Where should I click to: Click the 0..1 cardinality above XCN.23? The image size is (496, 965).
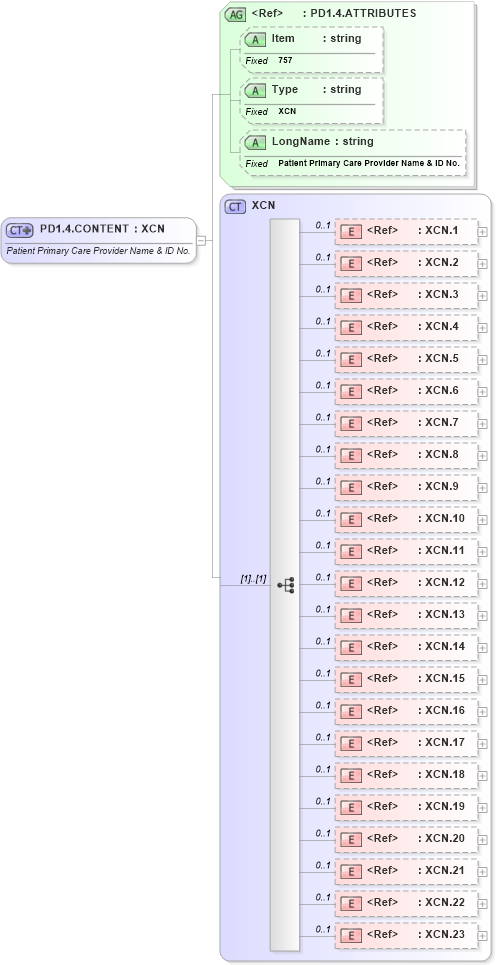click(x=323, y=929)
